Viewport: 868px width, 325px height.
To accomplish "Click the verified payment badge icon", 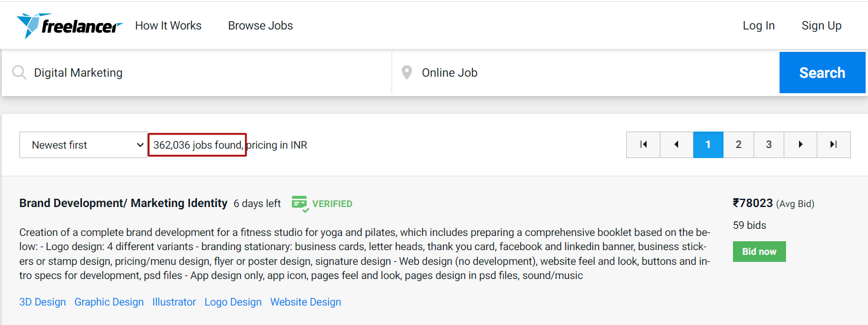I will [x=300, y=203].
